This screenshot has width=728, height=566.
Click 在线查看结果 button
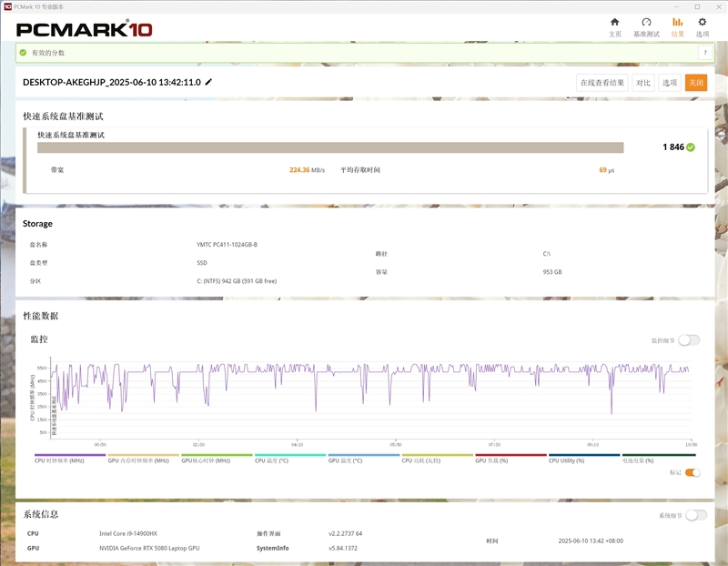[602, 83]
